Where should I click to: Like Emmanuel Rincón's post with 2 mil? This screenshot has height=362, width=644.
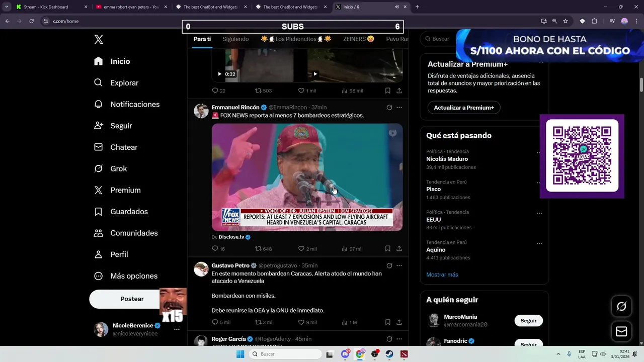coord(307,249)
